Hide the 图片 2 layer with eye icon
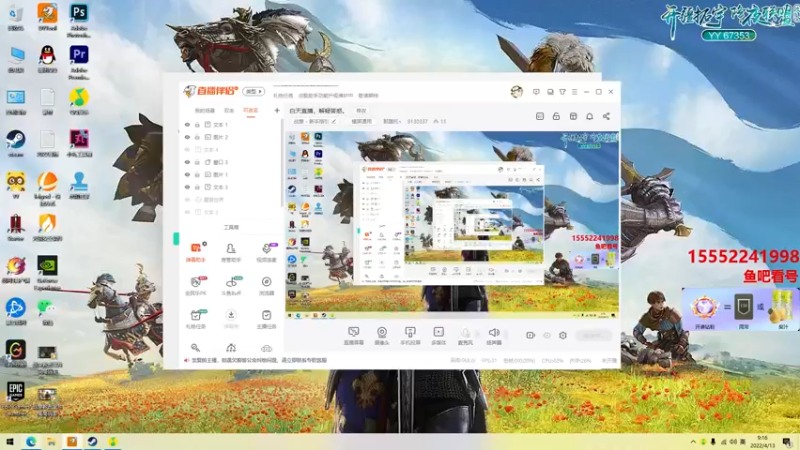This screenshot has height=450, width=800. (187, 137)
